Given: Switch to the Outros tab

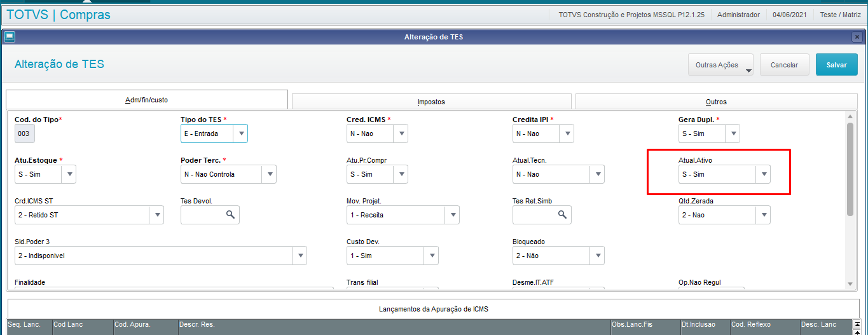Looking at the screenshot, I should 716,102.
